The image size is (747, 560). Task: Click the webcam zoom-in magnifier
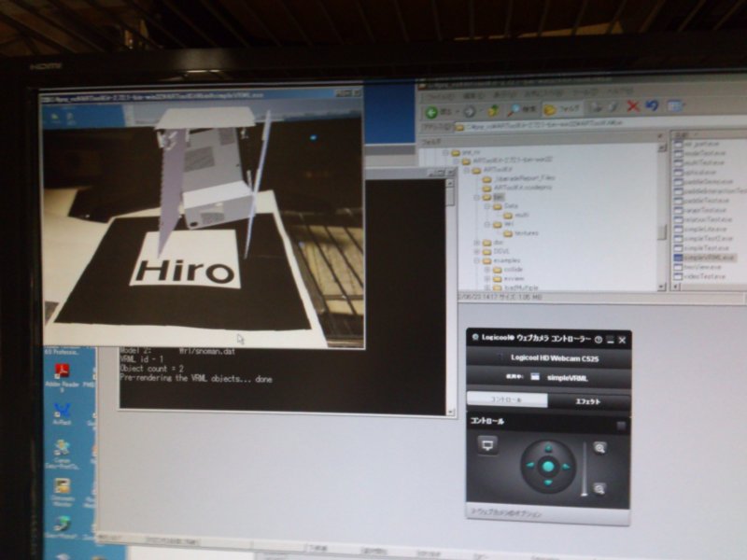pos(599,448)
